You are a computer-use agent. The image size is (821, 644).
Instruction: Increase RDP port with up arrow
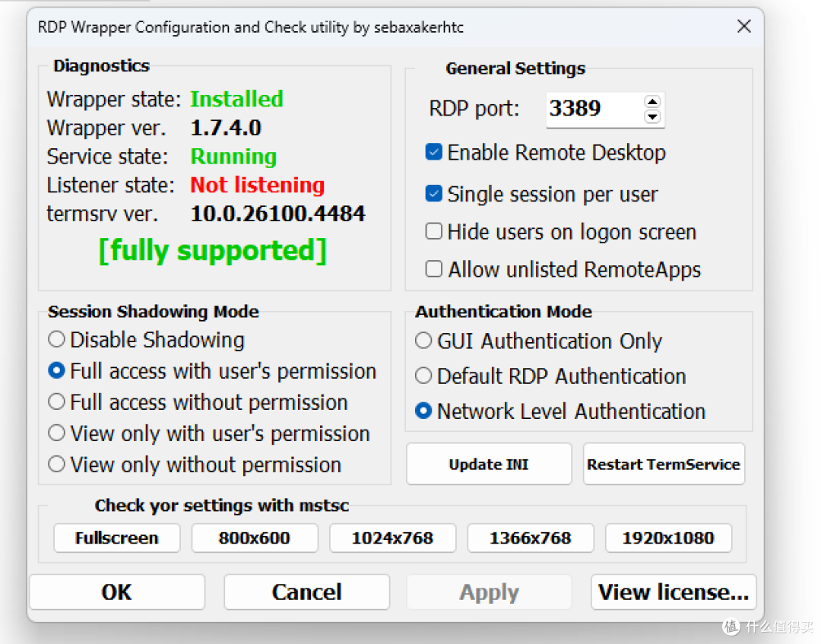pos(652,102)
